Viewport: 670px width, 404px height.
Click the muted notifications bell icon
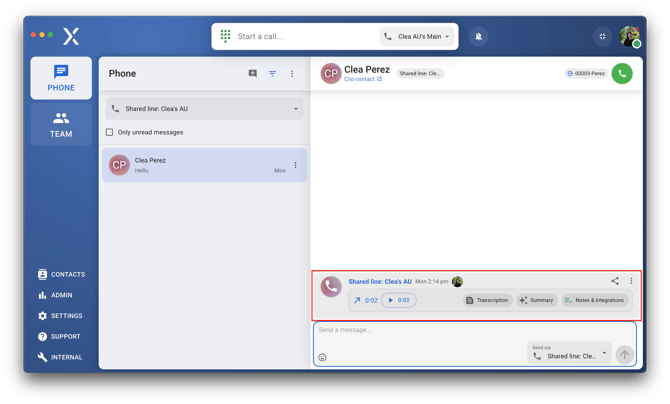tap(478, 36)
